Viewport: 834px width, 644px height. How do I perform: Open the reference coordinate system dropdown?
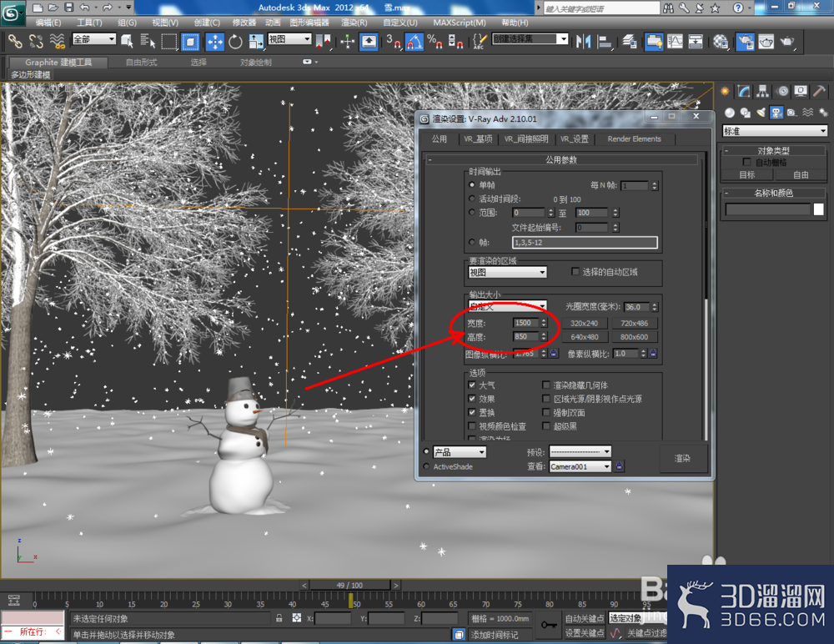(x=289, y=39)
